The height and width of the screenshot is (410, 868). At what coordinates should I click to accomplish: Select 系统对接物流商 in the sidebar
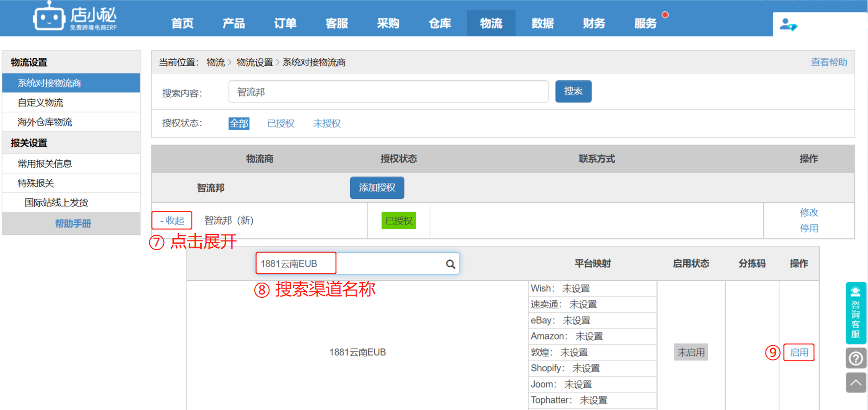click(71, 83)
